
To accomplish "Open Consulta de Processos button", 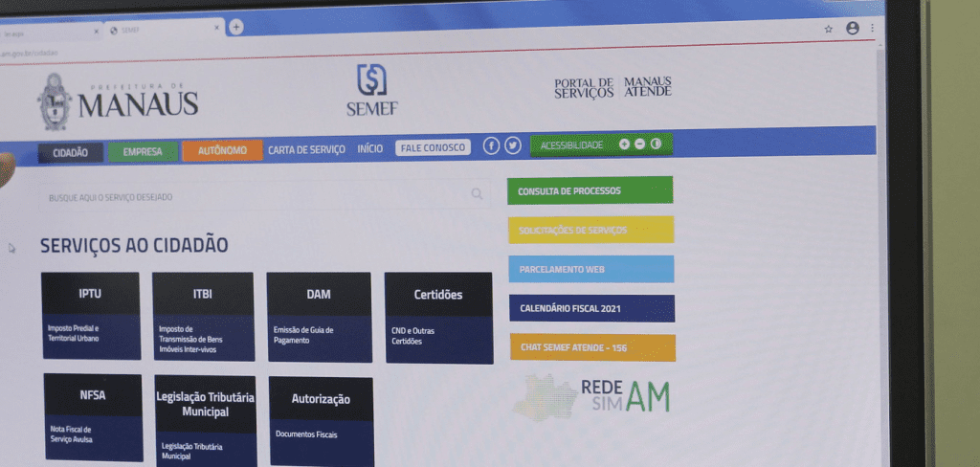I will pyautogui.click(x=590, y=190).
